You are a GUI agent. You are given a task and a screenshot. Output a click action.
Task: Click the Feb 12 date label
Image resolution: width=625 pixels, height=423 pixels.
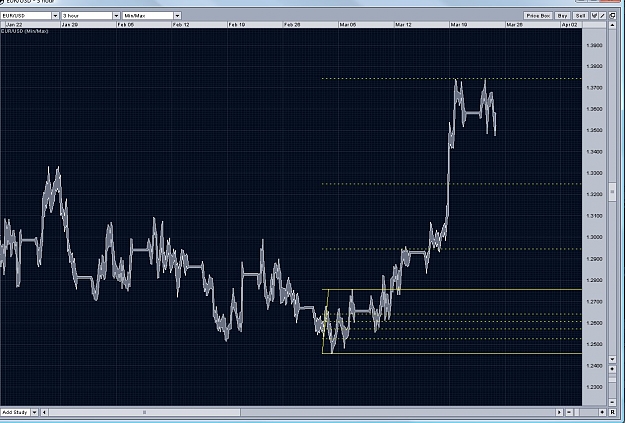(x=181, y=25)
